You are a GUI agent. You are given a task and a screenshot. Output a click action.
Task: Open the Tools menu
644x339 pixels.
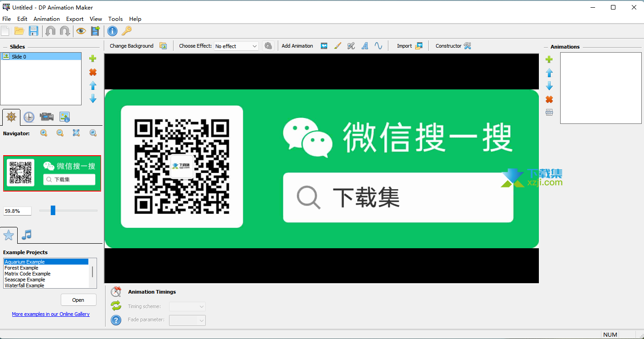pos(116,19)
